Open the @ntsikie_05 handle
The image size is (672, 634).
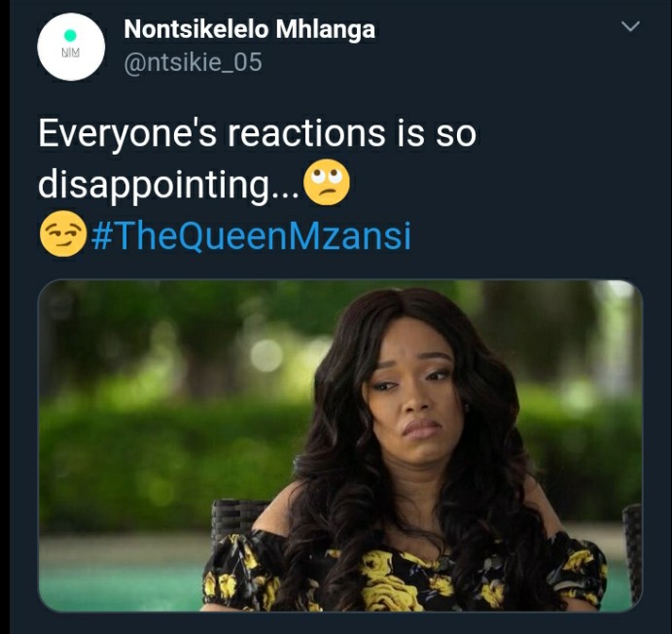coord(193,62)
